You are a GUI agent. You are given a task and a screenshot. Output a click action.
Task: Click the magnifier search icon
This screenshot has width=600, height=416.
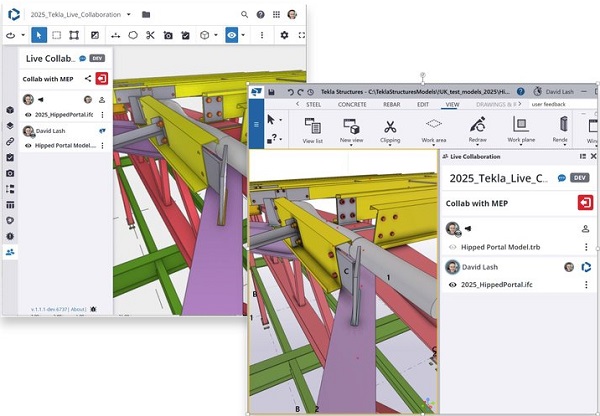click(x=244, y=15)
